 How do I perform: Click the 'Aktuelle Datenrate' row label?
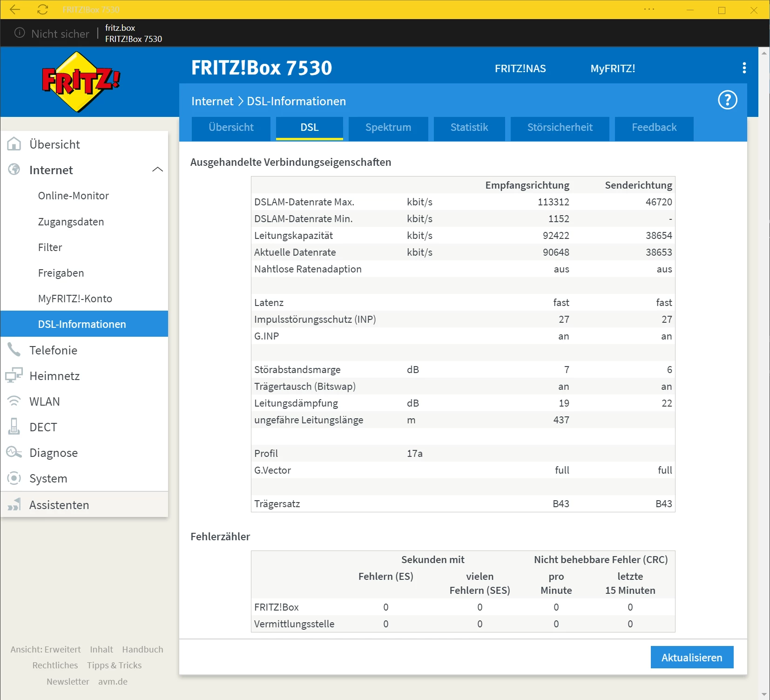(295, 252)
